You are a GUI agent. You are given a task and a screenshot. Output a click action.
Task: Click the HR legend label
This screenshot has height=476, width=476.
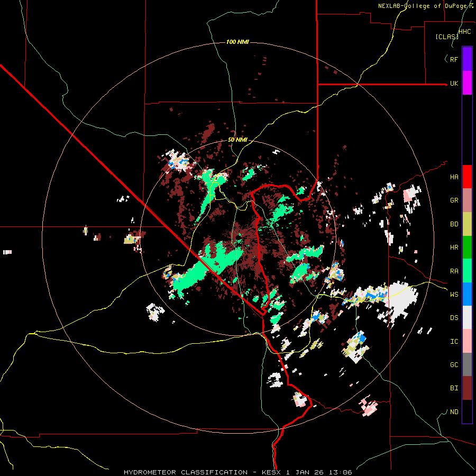454,248
